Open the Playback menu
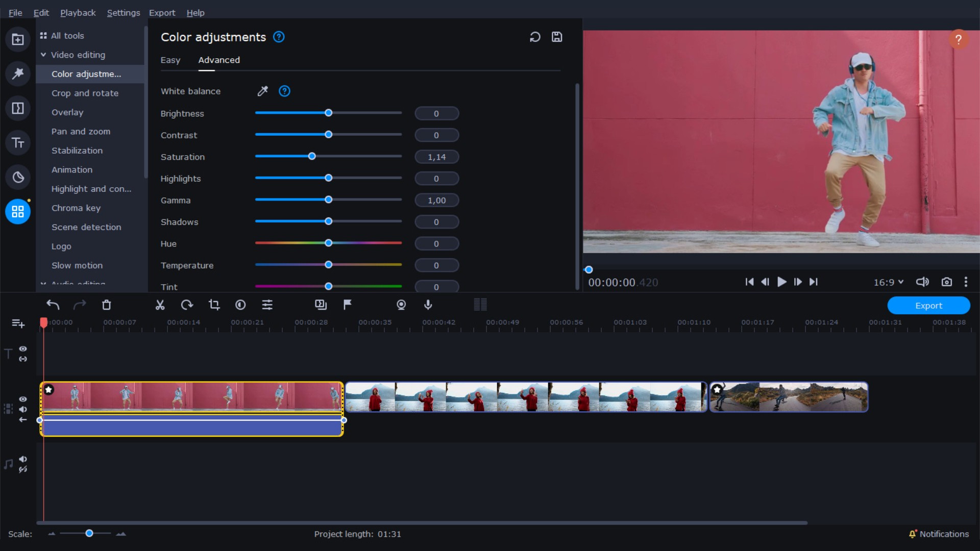 [x=77, y=12]
